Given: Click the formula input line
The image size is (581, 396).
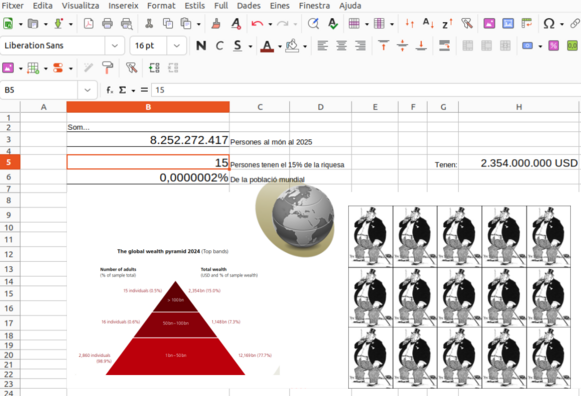Looking at the screenshot, I should (x=366, y=90).
